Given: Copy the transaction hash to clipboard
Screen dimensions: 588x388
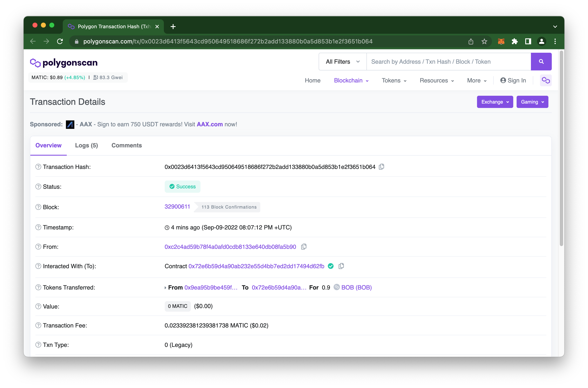Looking at the screenshot, I should pos(381,167).
